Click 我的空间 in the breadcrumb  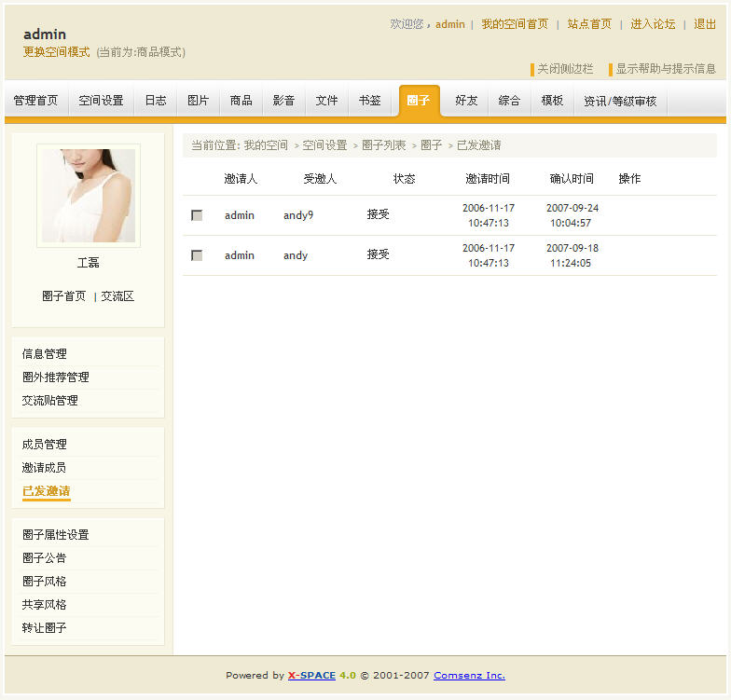(x=266, y=145)
